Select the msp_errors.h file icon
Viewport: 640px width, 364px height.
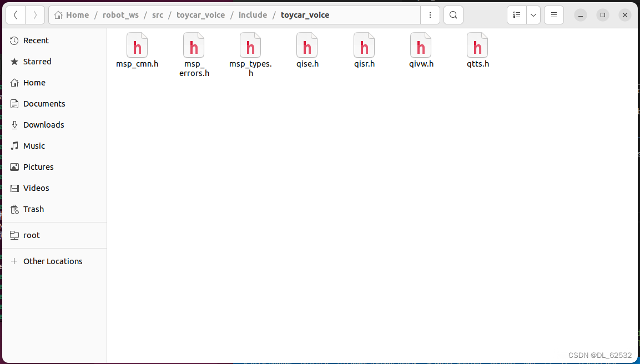pyautogui.click(x=194, y=45)
